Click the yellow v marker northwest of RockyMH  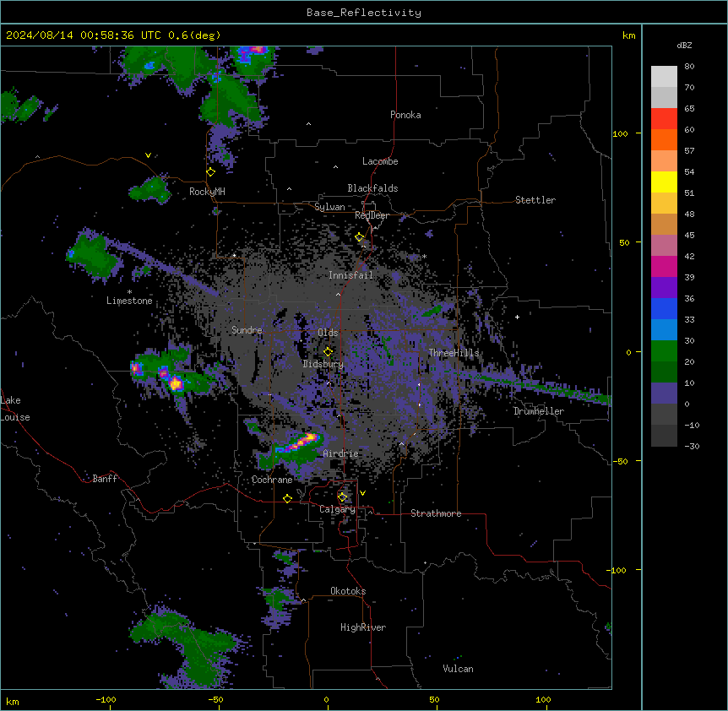(148, 155)
